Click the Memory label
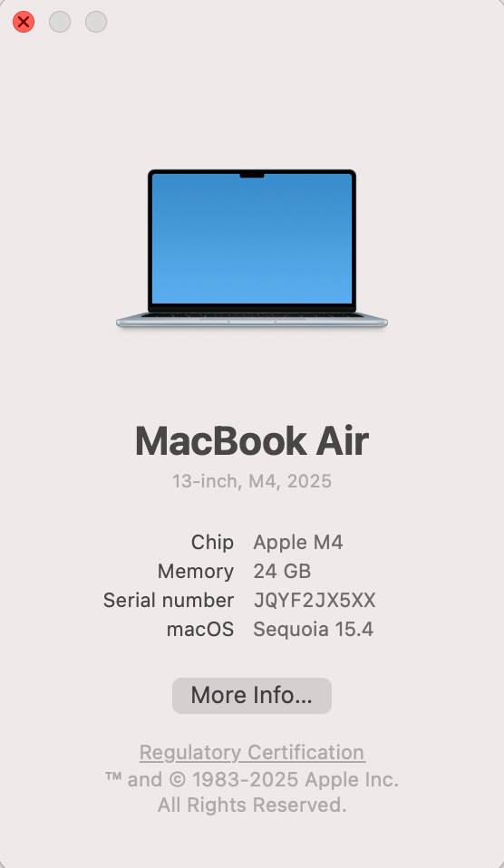 [196, 572]
